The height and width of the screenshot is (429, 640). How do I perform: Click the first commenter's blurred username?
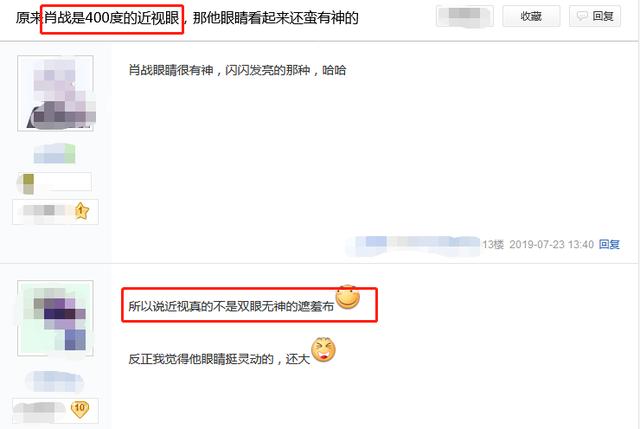pyautogui.click(x=54, y=153)
